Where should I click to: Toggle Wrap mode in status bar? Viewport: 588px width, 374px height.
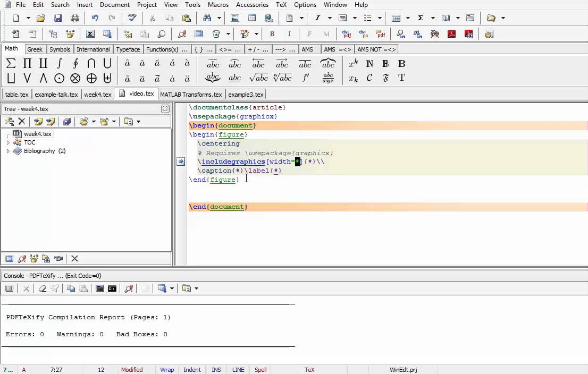coord(167,370)
